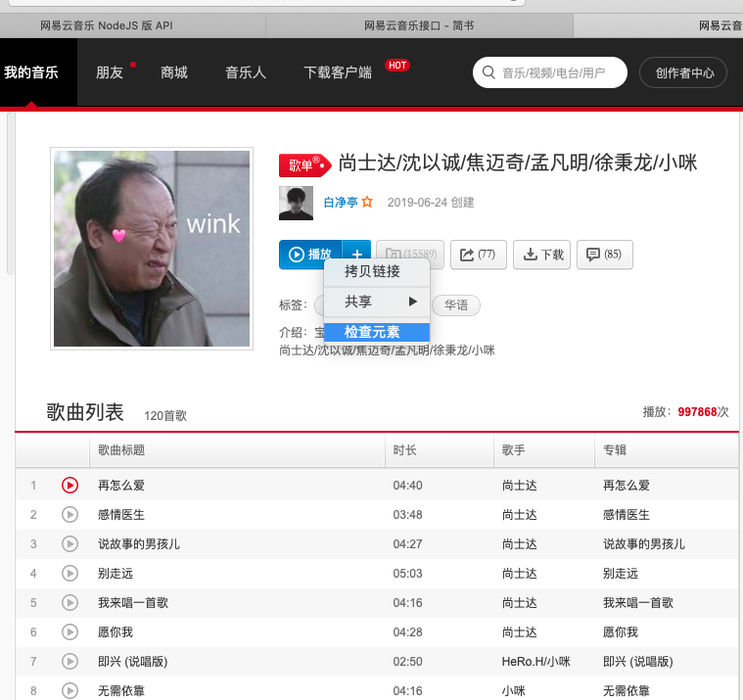Click the play count 997868
Image resolution: width=743 pixels, height=700 pixels.
[697, 412]
